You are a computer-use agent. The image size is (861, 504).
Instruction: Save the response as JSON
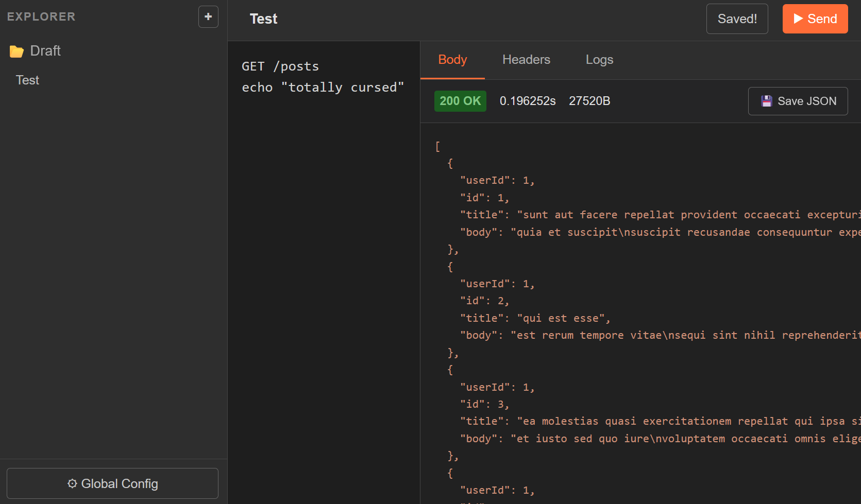tap(798, 101)
